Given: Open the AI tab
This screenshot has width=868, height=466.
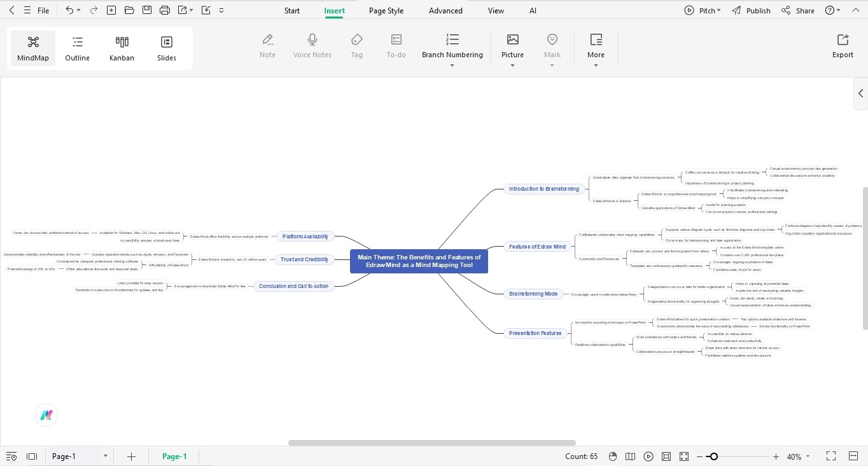Looking at the screenshot, I should click(x=533, y=10).
